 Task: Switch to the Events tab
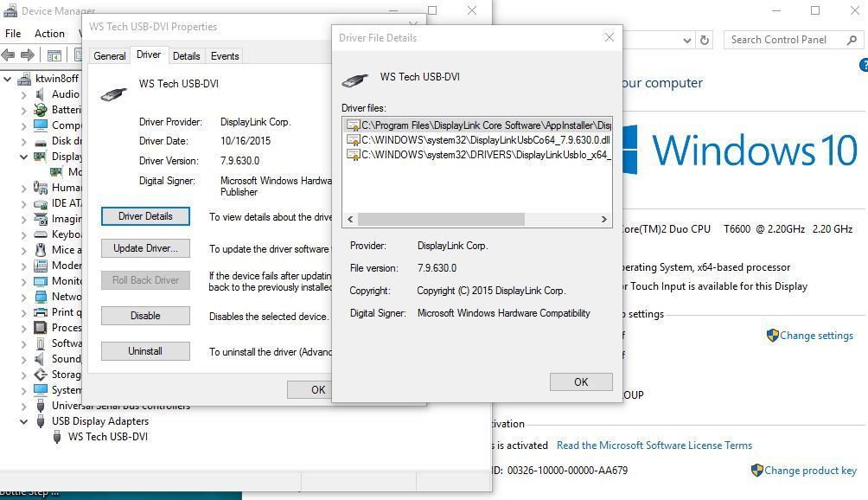pos(225,56)
